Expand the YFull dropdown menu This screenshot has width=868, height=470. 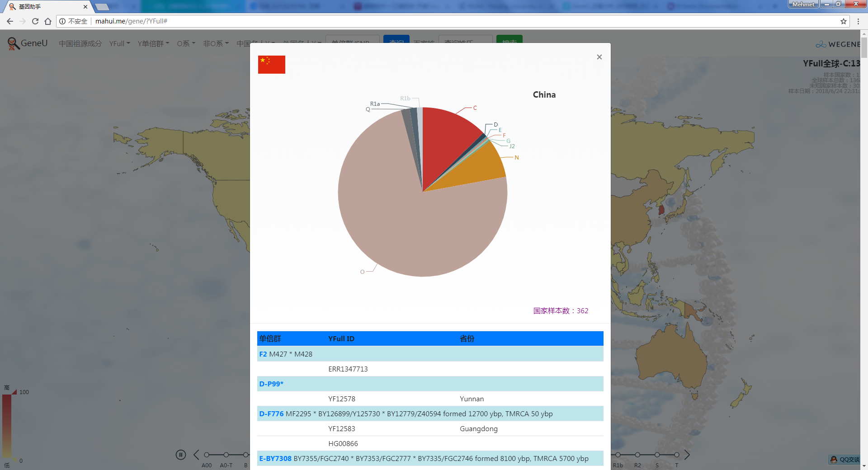click(119, 43)
